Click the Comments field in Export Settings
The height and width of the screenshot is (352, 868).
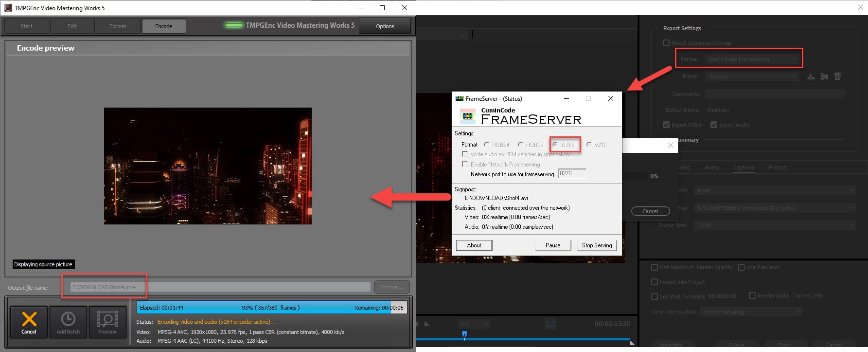(775, 94)
